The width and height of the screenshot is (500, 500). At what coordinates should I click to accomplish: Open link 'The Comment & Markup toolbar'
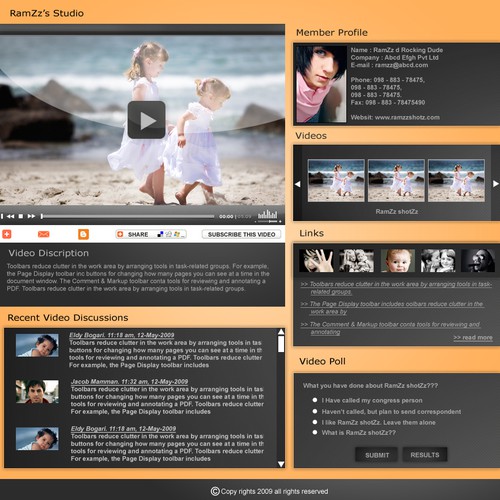(390, 328)
